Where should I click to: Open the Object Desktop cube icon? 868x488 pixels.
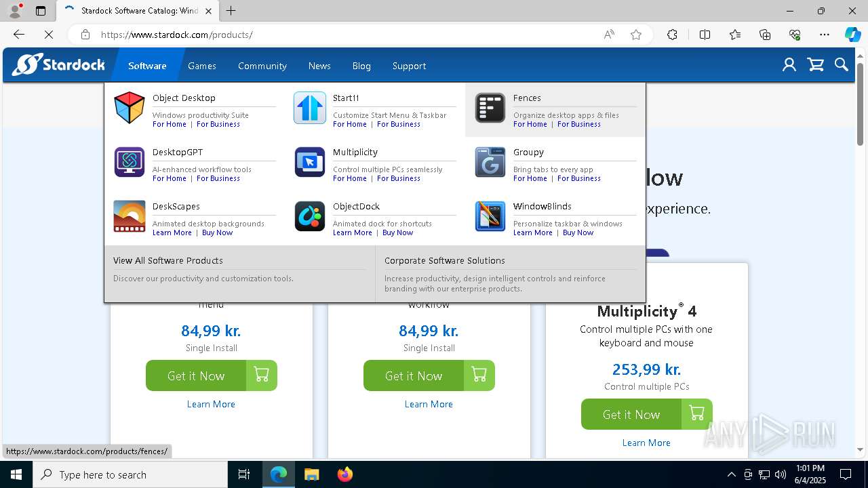tap(129, 108)
